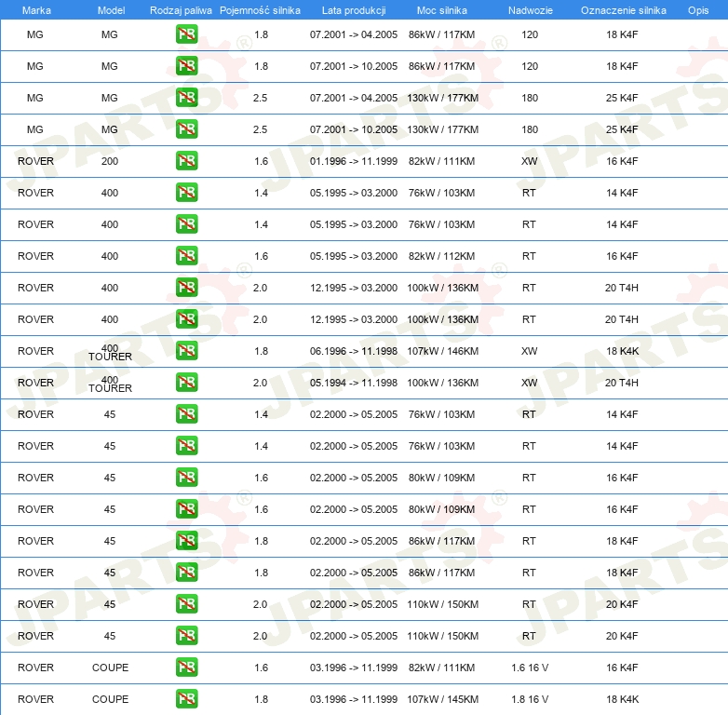This screenshot has width=728, height=715.
Task: Click the body type cell '1.8 16 V'
Action: 530,699
